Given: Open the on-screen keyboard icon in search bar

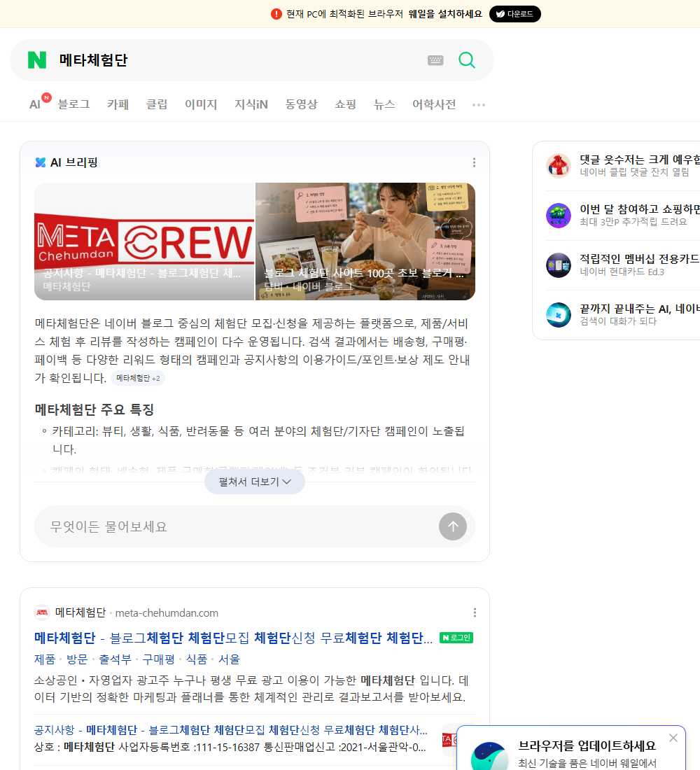Looking at the screenshot, I should click(x=435, y=60).
